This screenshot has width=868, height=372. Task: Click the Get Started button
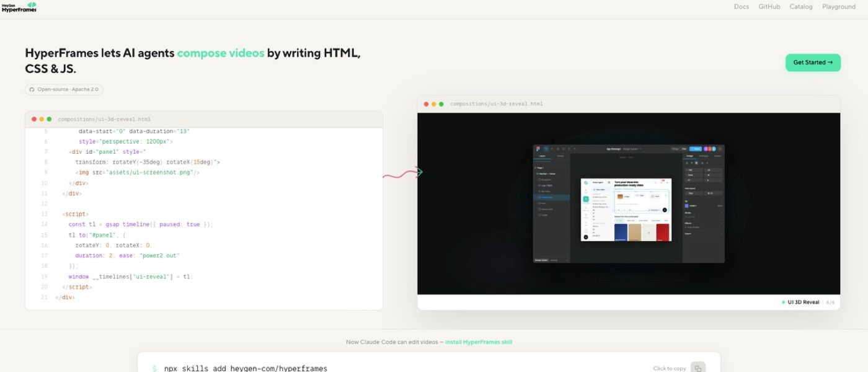(813, 63)
